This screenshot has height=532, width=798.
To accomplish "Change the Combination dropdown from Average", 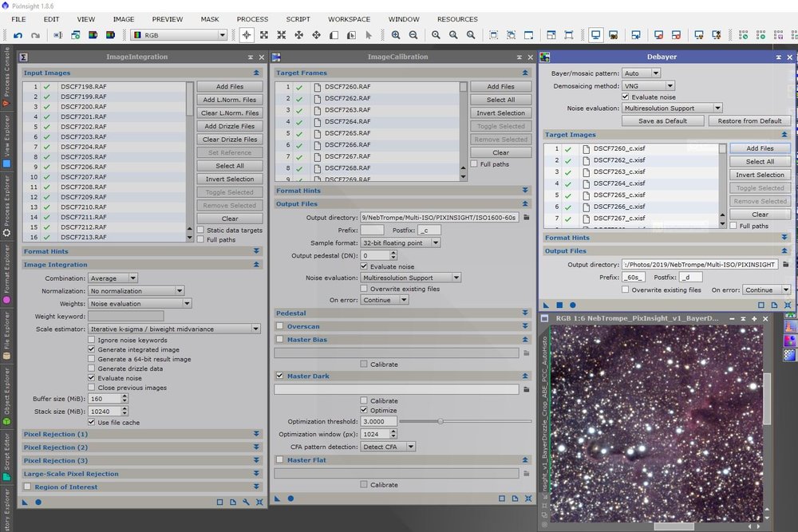I will [113, 278].
